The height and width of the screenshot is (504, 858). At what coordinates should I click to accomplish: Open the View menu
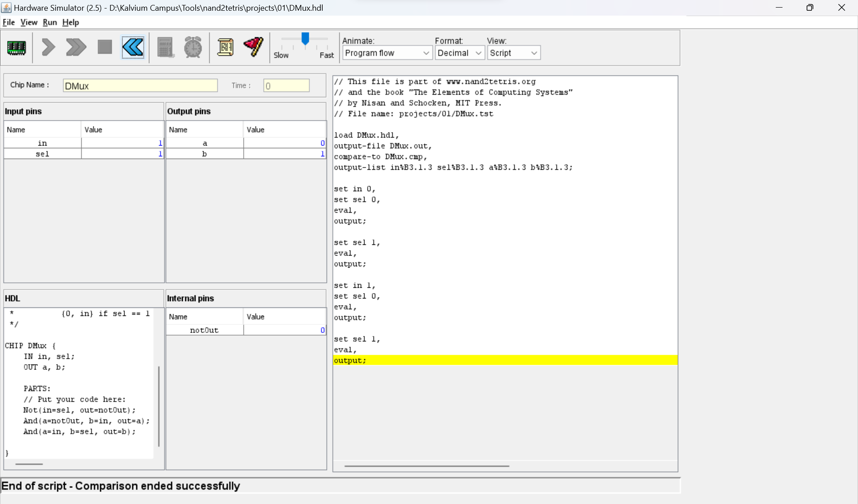(x=29, y=22)
